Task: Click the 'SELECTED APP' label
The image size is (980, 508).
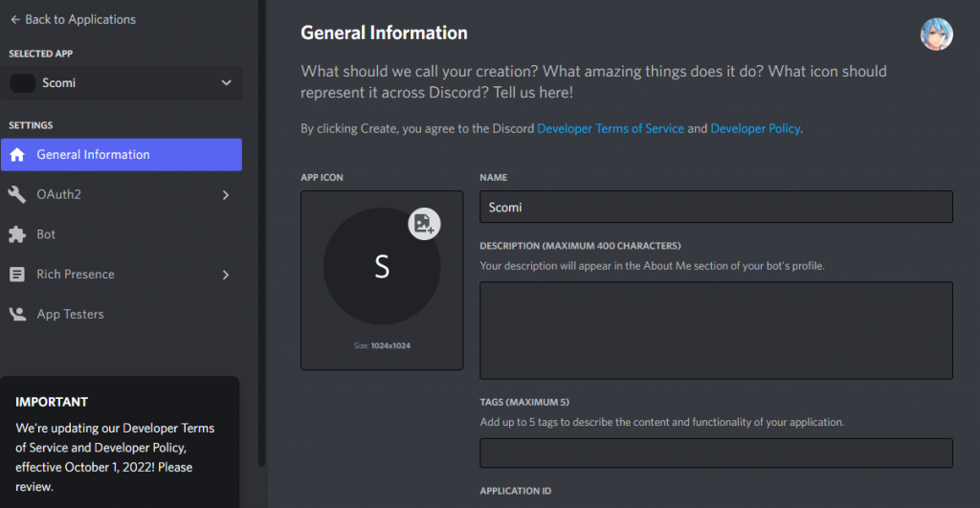Action: click(40, 54)
